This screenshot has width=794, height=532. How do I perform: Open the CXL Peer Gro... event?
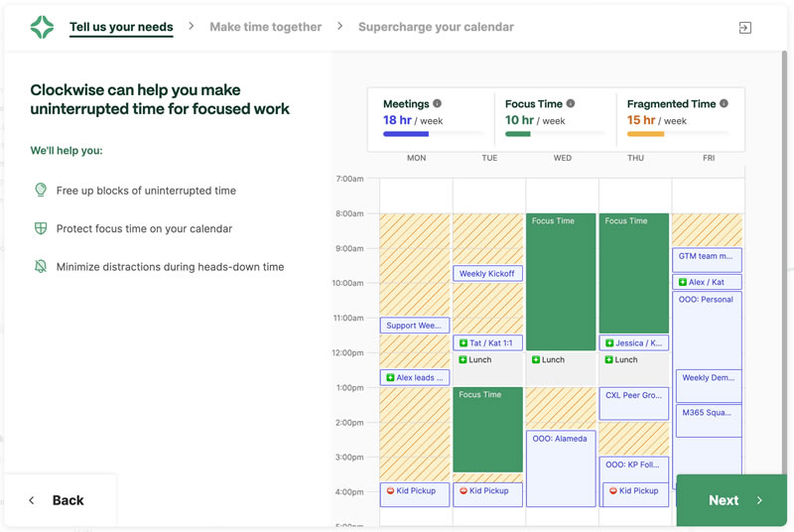coord(634,403)
